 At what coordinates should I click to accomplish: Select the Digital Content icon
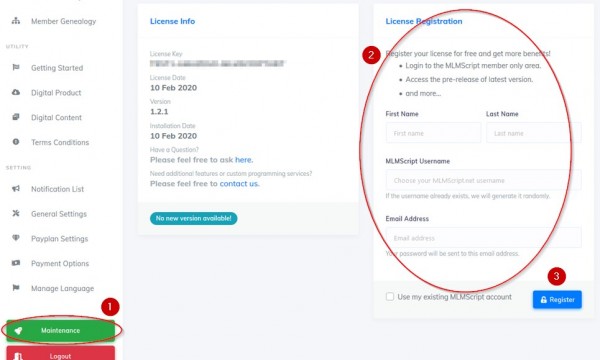pyautogui.click(x=16, y=117)
